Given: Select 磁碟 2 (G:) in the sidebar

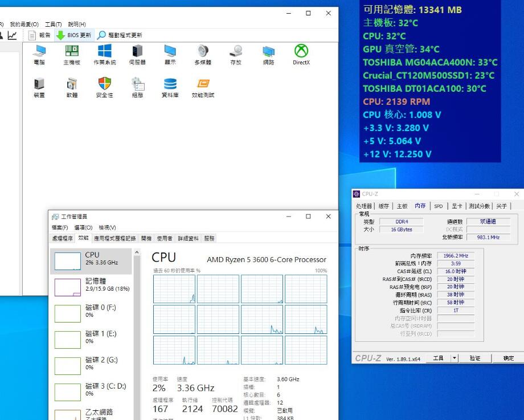Looking at the screenshot, I should [x=91, y=365].
